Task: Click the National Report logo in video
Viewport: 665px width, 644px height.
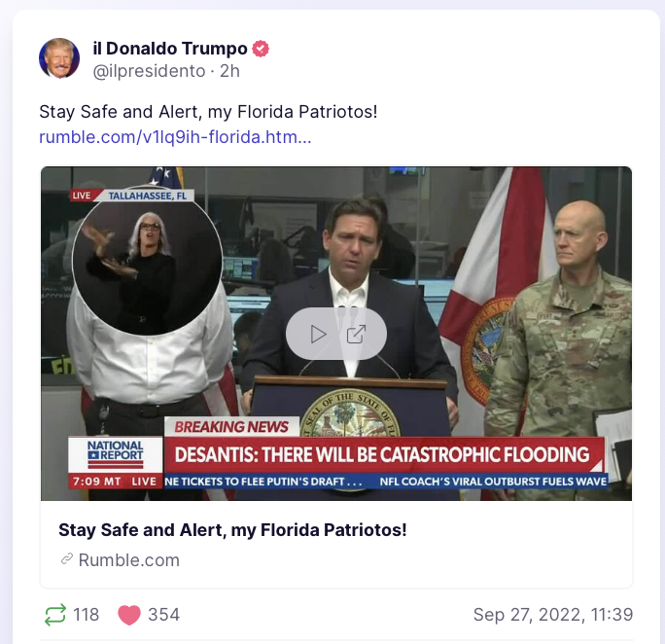Action: (116, 454)
